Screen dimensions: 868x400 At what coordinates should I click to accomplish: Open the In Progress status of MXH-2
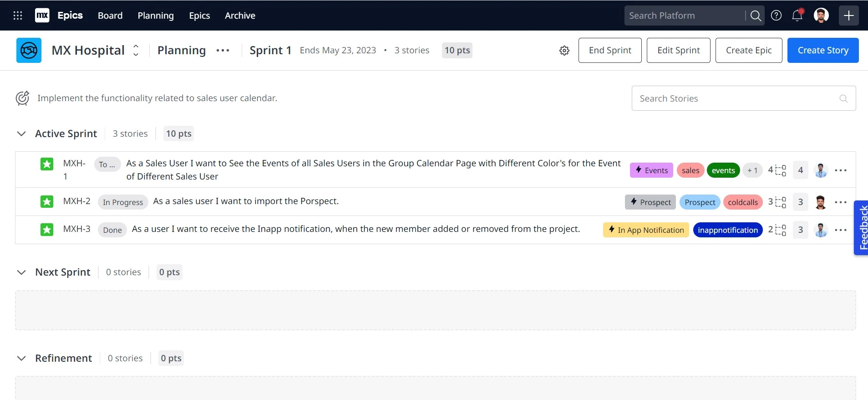[123, 202]
